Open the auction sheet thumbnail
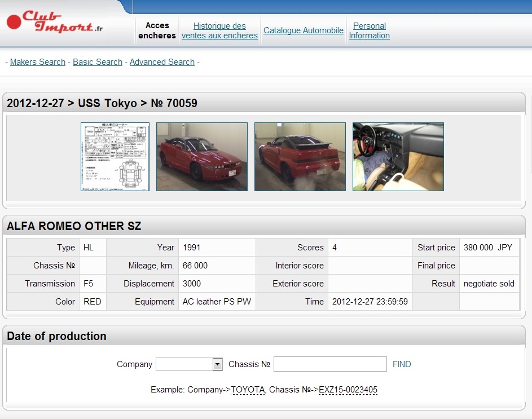Viewport: 532px width, 419px height. point(115,157)
